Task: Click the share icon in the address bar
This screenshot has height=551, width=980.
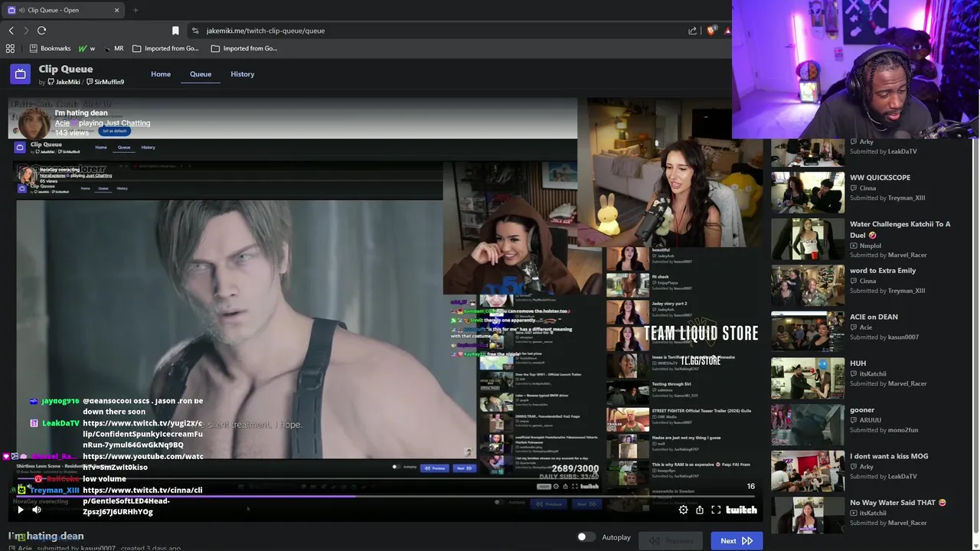Action: coord(692,31)
